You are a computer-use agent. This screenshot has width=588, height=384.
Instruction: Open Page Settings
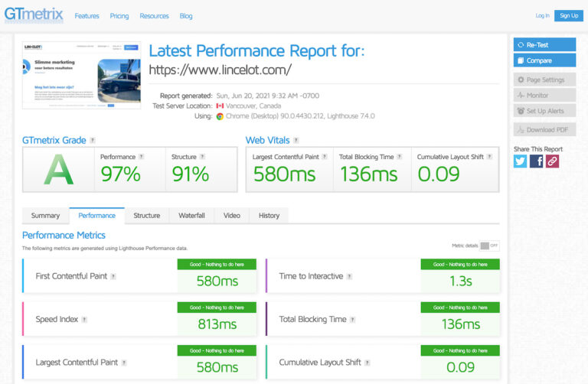pos(544,80)
